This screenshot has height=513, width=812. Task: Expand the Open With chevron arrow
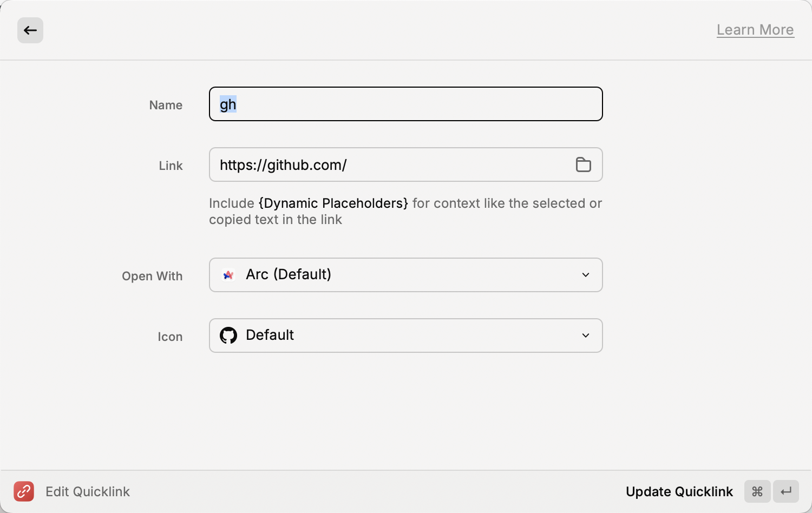(x=585, y=275)
